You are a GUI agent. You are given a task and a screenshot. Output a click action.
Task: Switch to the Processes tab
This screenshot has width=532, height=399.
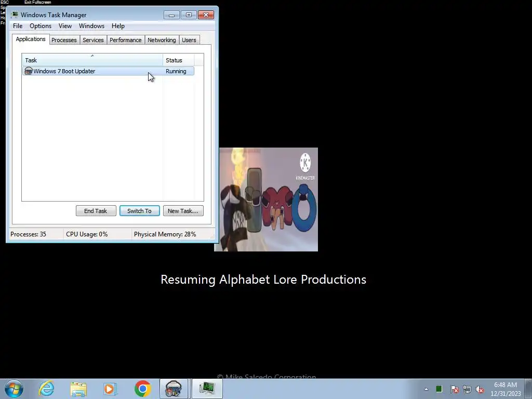point(64,40)
